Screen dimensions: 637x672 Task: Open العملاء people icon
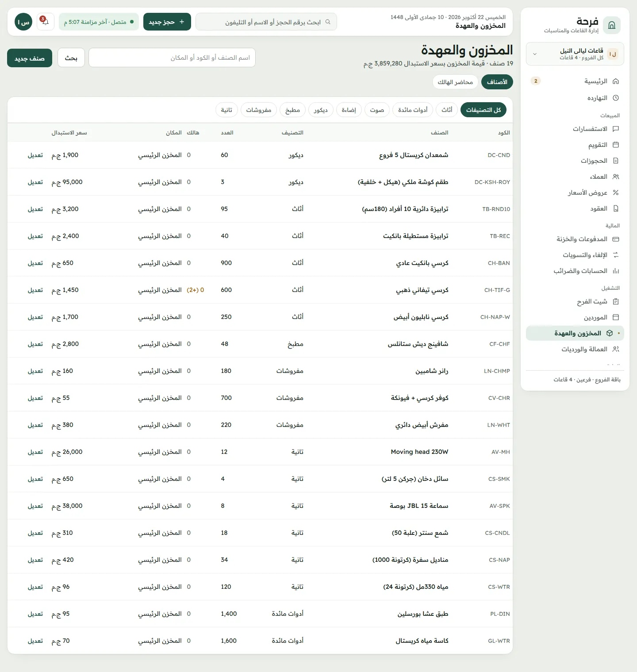click(x=616, y=177)
